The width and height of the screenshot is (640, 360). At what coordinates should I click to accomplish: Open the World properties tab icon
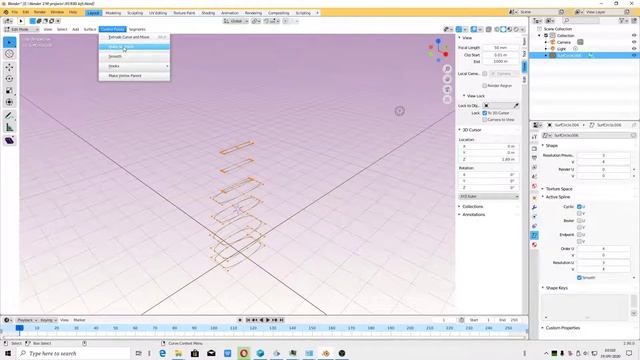click(534, 186)
